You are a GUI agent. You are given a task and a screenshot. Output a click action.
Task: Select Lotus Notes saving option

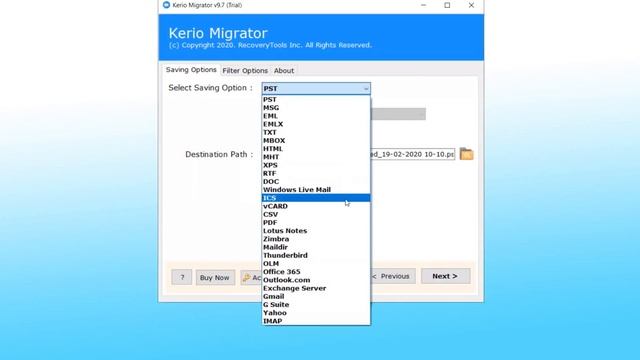pyautogui.click(x=316, y=231)
